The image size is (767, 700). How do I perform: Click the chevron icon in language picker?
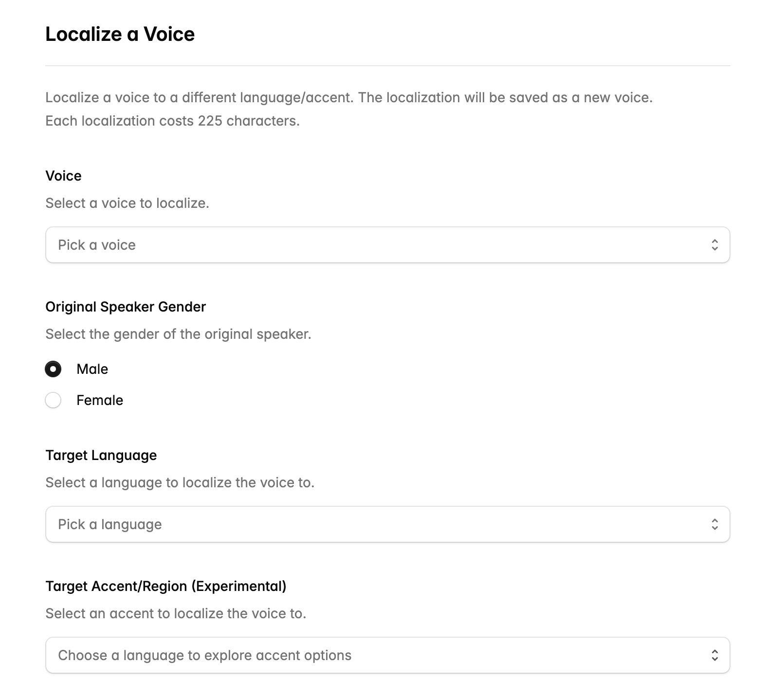[x=714, y=524]
